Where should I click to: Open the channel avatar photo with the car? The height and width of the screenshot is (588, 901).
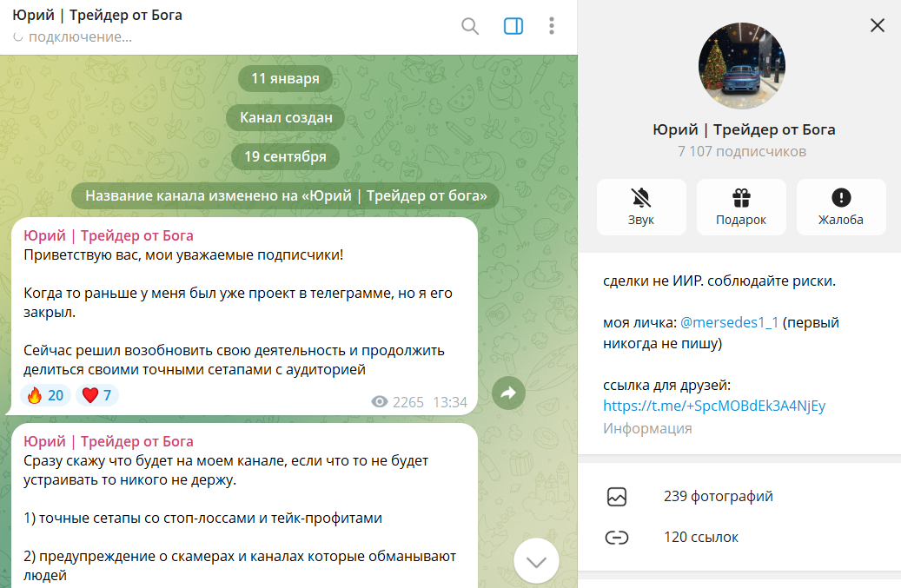[742, 66]
